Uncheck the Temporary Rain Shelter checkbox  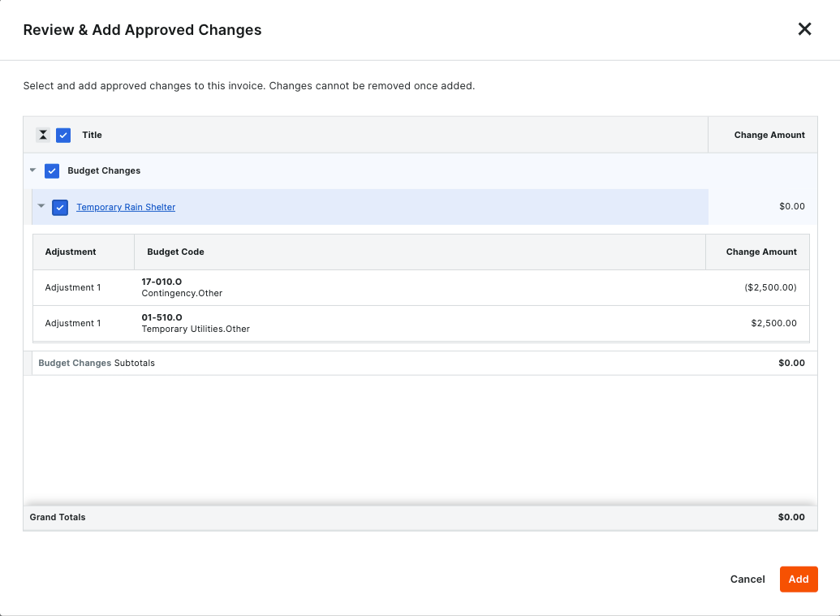point(60,207)
